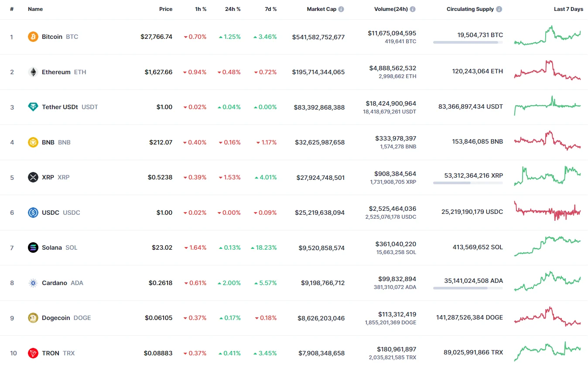Sort by 7d % column header
588x368 pixels.
click(x=270, y=9)
